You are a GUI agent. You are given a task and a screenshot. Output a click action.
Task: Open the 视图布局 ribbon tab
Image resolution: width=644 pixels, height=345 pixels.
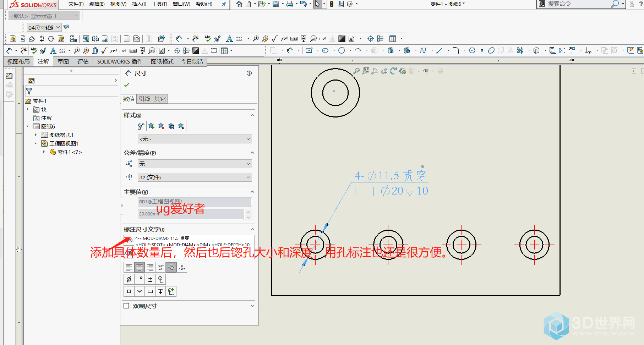click(x=18, y=61)
